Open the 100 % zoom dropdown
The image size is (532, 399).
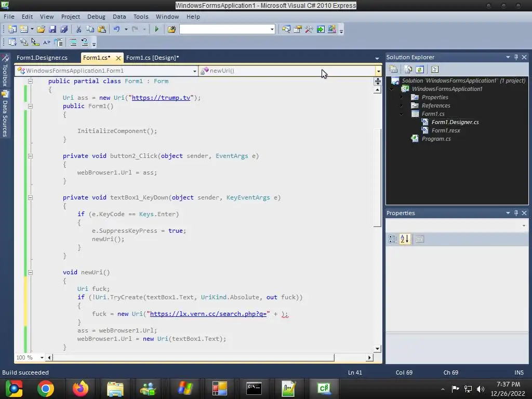42,357
